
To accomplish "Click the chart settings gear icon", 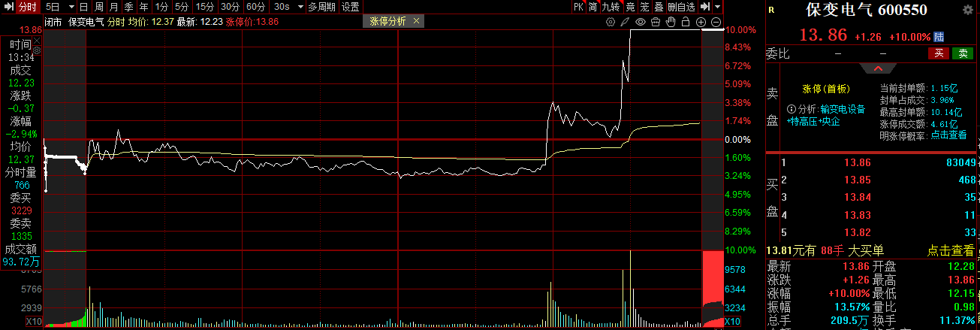I will click(x=611, y=22).
